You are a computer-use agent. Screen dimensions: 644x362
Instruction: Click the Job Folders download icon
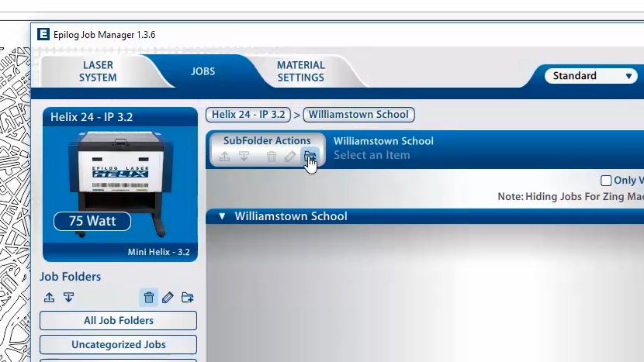68,298
